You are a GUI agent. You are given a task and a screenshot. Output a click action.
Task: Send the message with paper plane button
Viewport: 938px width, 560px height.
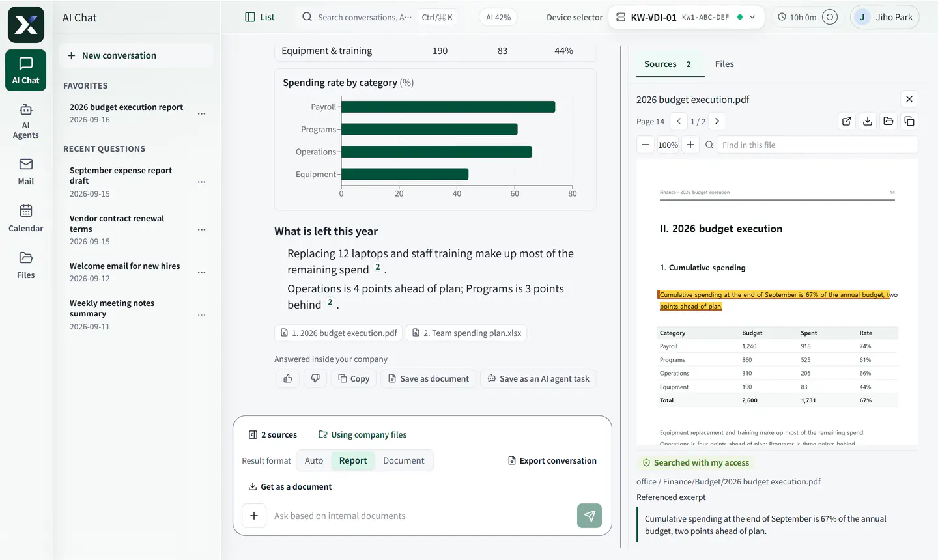(x=590, y=516)
